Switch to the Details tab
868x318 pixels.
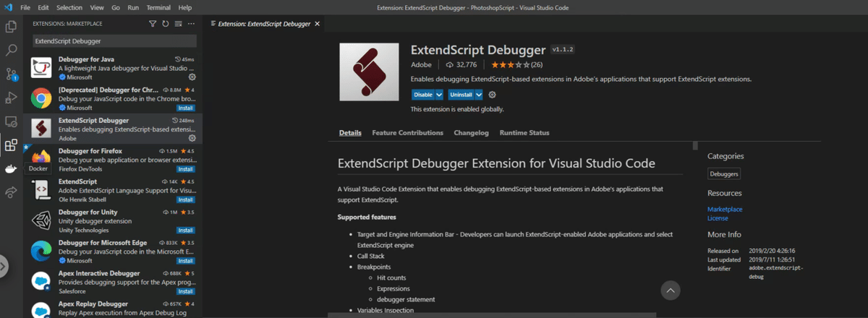pos(350,133)
